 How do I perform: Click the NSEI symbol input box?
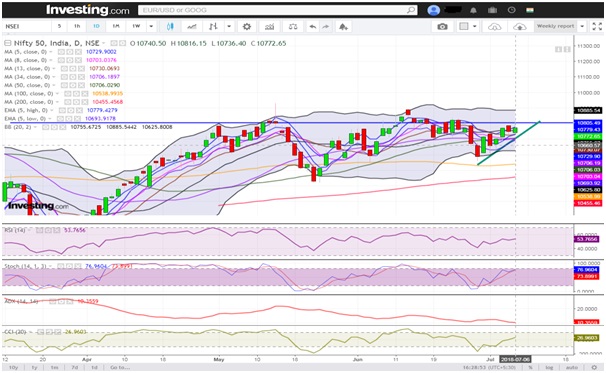pos(26,26)
